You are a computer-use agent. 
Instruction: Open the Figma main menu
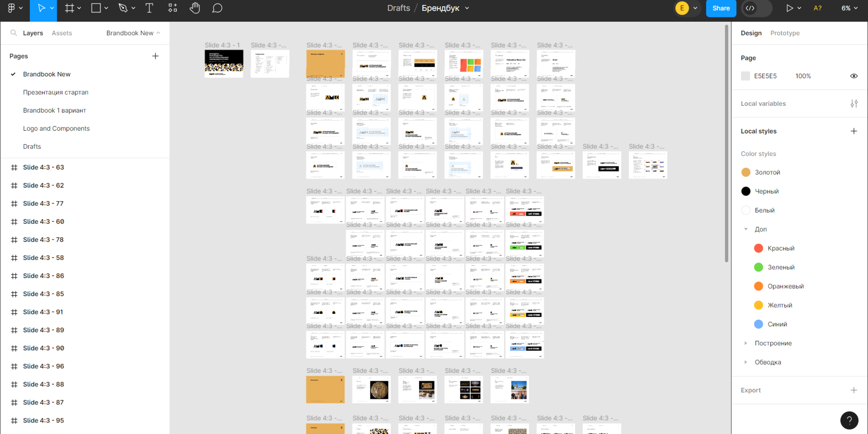(x=11, y=8)
